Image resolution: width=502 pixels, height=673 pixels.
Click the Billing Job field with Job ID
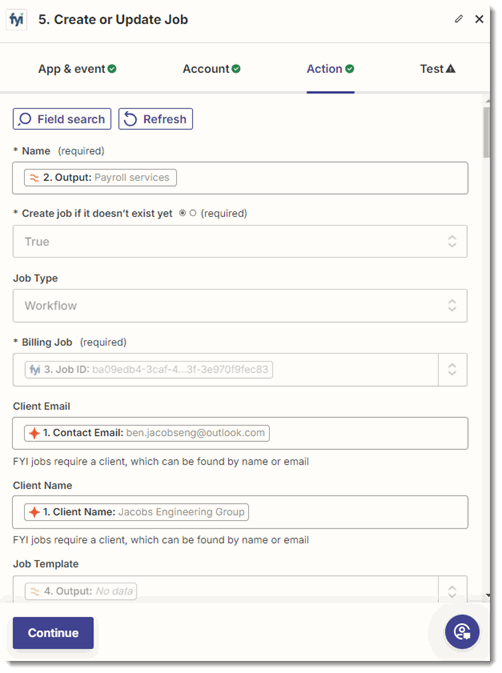click(x=226, y=370)
